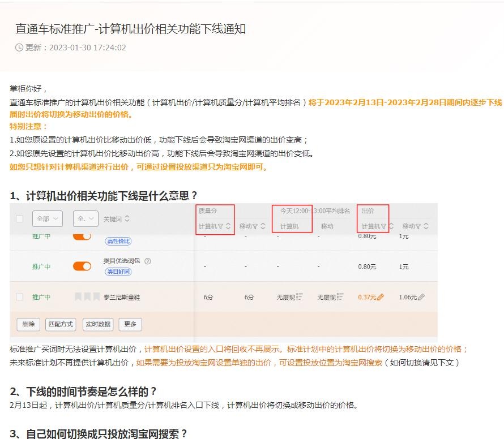Click the filter funnel beside 出价 移动

click(418, 226)
